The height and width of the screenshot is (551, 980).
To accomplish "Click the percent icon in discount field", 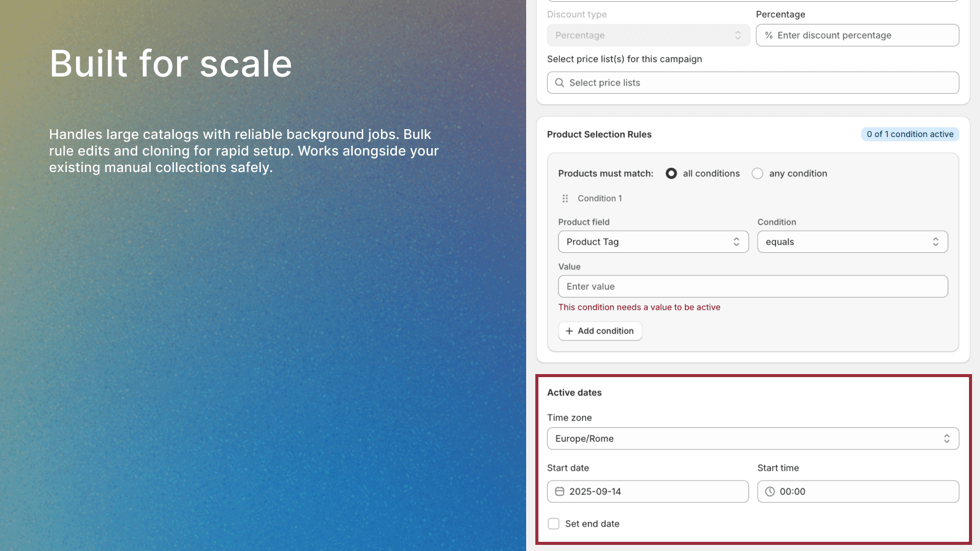I will (768, 35).
